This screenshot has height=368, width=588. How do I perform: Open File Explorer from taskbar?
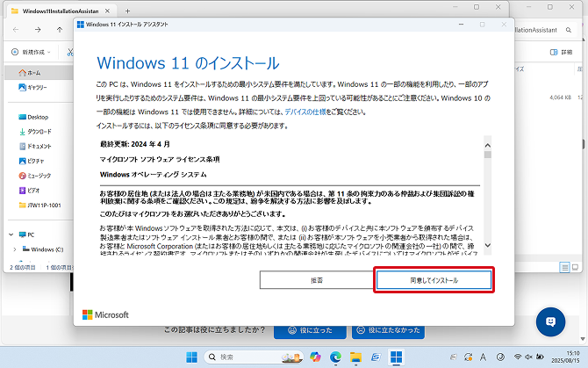[355, 357]
